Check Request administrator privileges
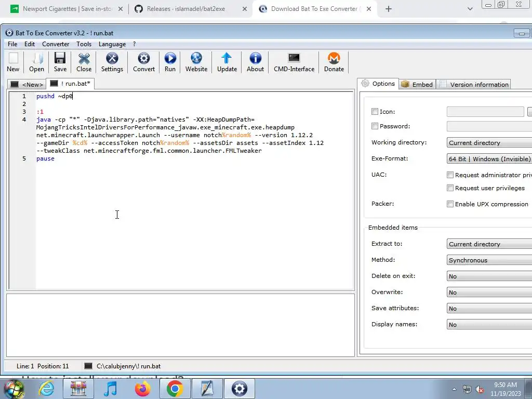Viewport: 532px width, 399px height. 450,175
